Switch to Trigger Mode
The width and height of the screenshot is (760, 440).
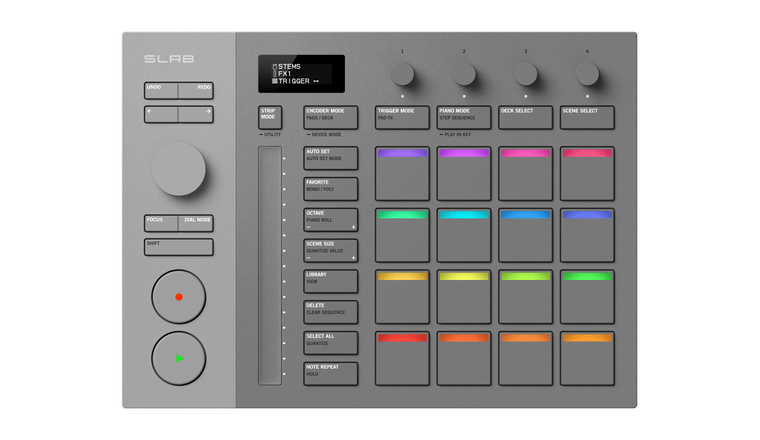tap(402, 117)
